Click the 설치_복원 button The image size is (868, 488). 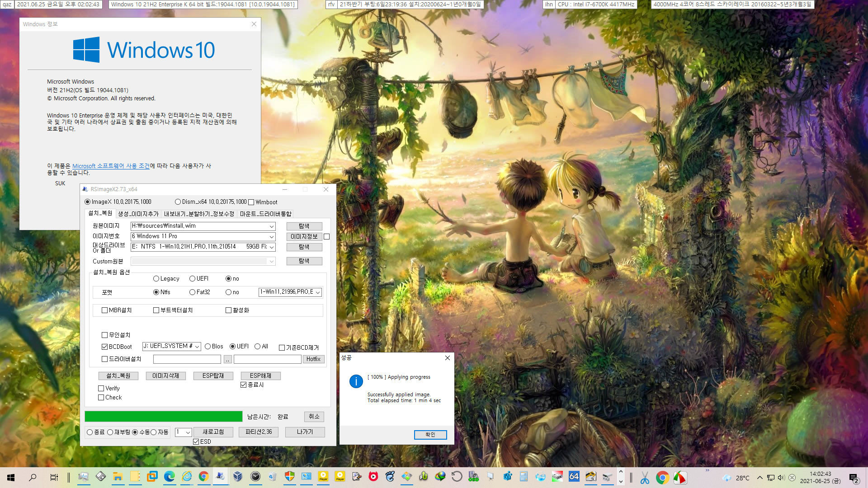[x=118, y=375]
